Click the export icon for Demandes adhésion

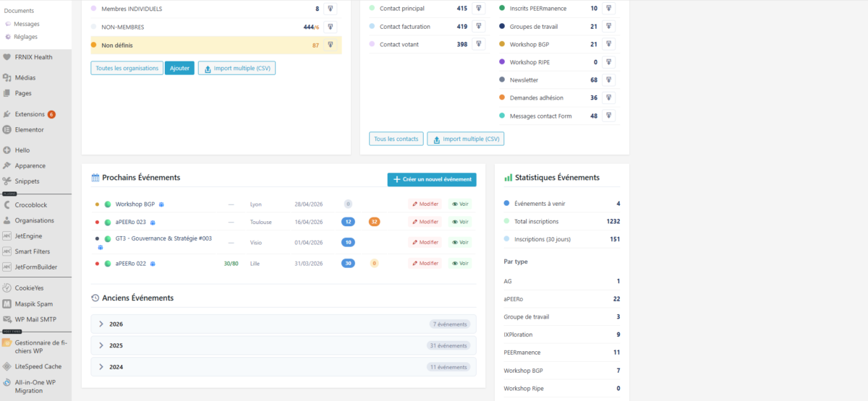pos(608,98)
